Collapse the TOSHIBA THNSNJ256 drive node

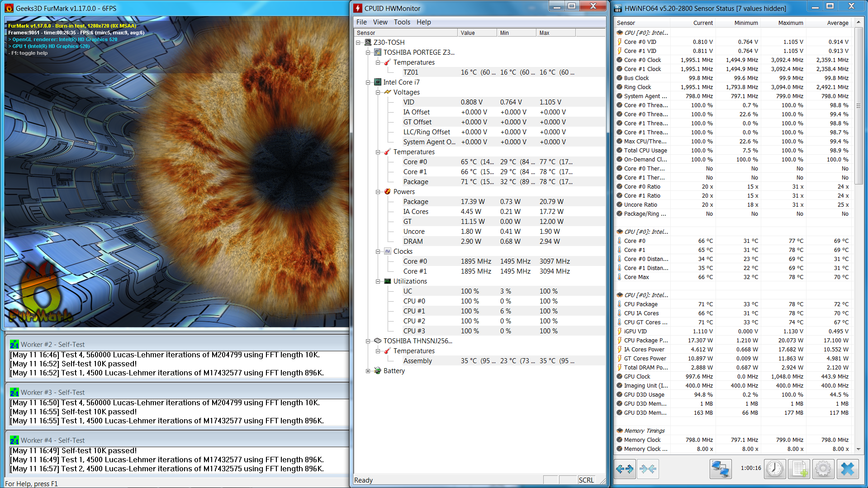pos(368,341)
